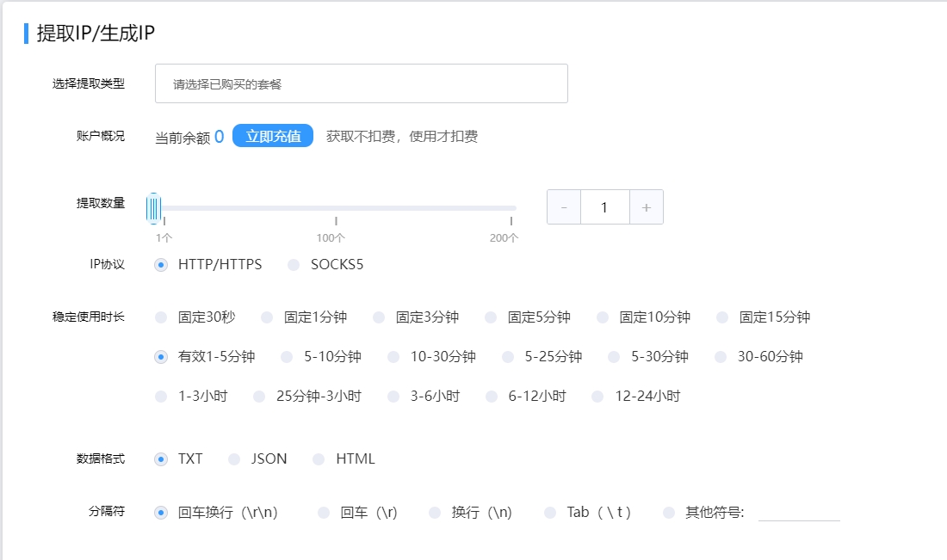This screenshot has height=560, width=947.
Task: Choose 固定30秒 duration
Action: tap(161, 317)
